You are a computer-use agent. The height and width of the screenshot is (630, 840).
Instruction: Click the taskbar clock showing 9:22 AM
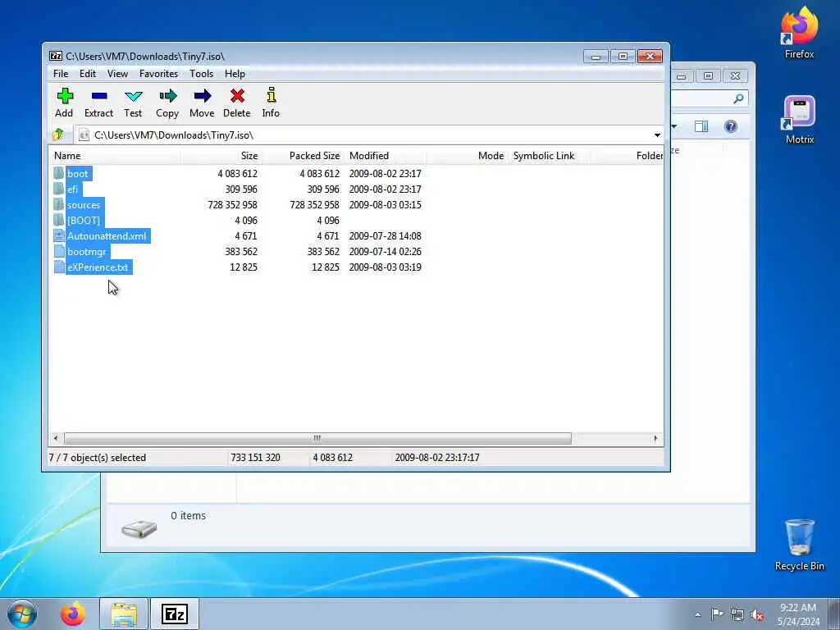point(798,614)
